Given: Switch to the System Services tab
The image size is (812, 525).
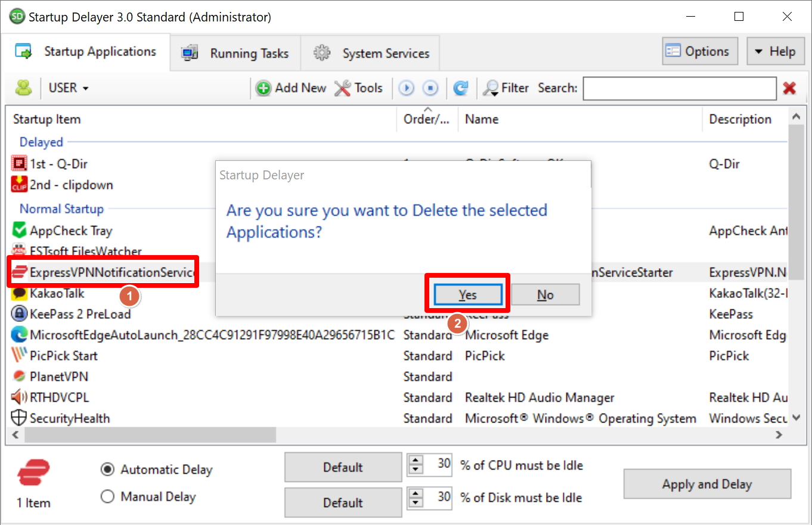Looking at the screenshot, I should pos(371,54).
